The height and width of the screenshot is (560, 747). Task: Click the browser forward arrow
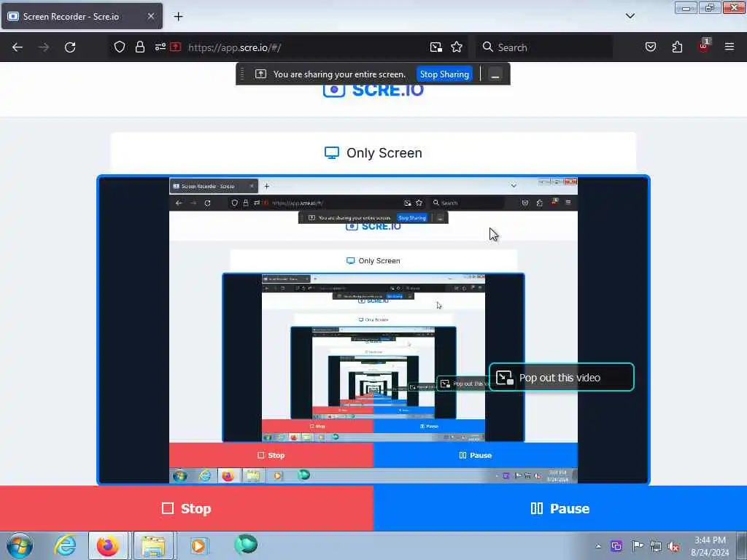pyautogui.click(x=44, y=47)
